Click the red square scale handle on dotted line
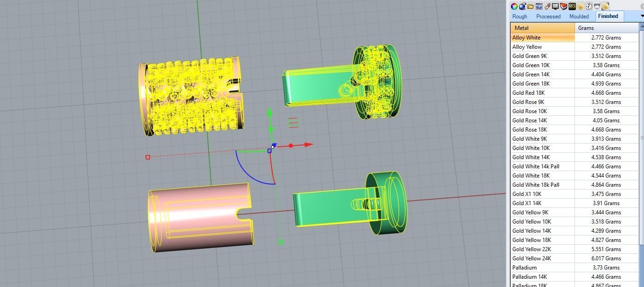The height and width of the screenshot is (287, 644). click(147, 157)
